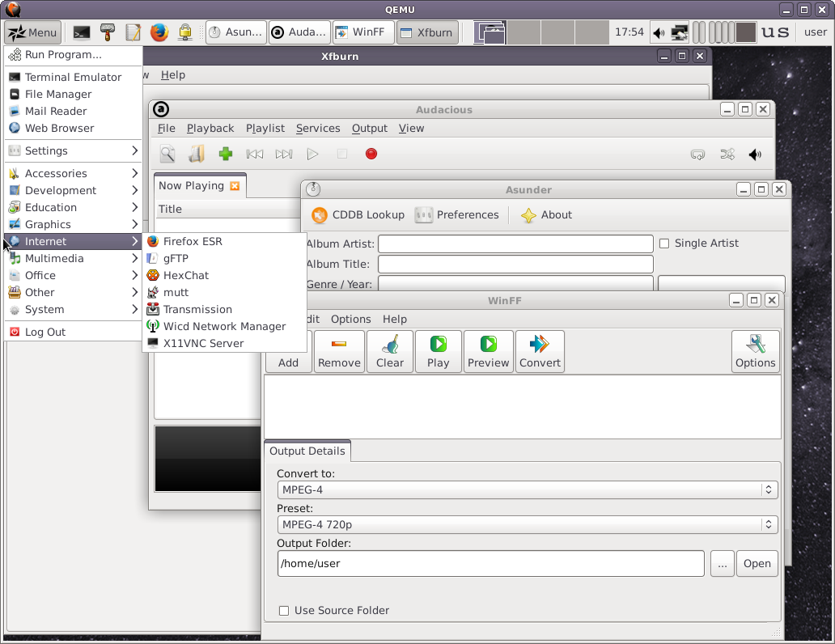Open the terminal launcher in the panel

click(82, 32)
